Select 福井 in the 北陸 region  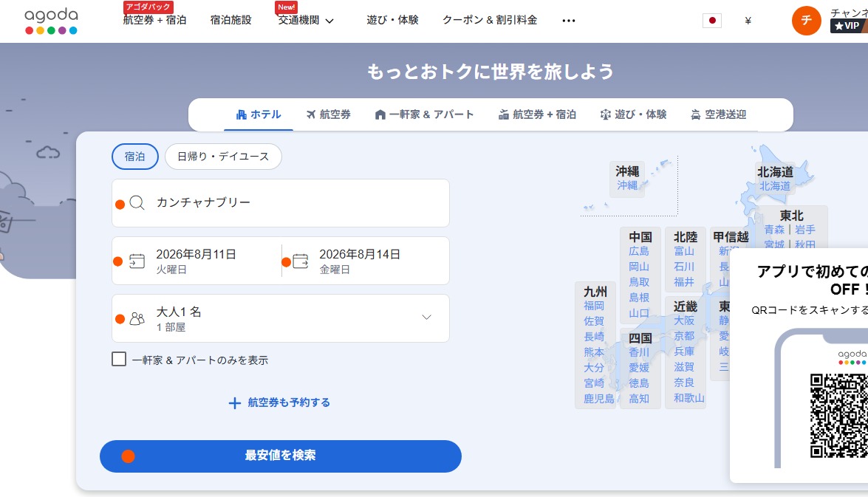[684, 282]
